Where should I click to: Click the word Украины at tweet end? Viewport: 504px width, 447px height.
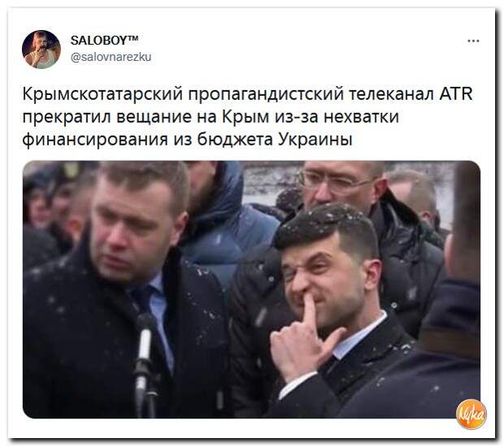point(315,140)
